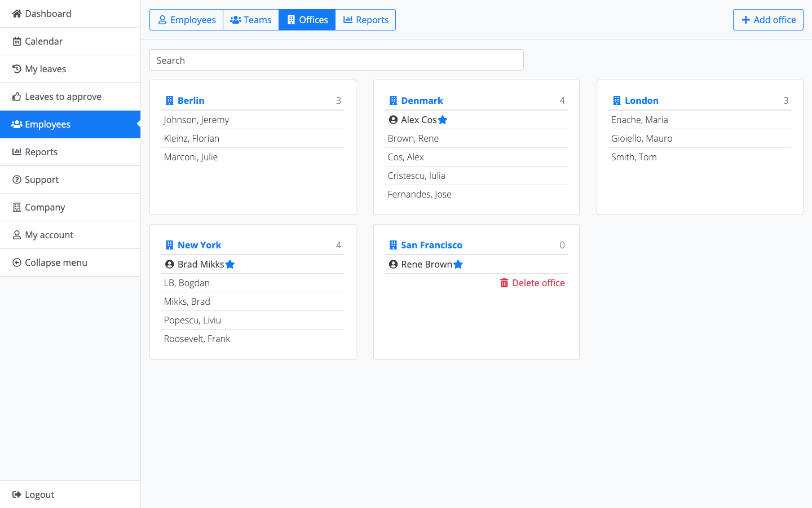Viewport: 812px width, 508px height.
Task: Open Company settings in sidebar
Action: [70, 207]
